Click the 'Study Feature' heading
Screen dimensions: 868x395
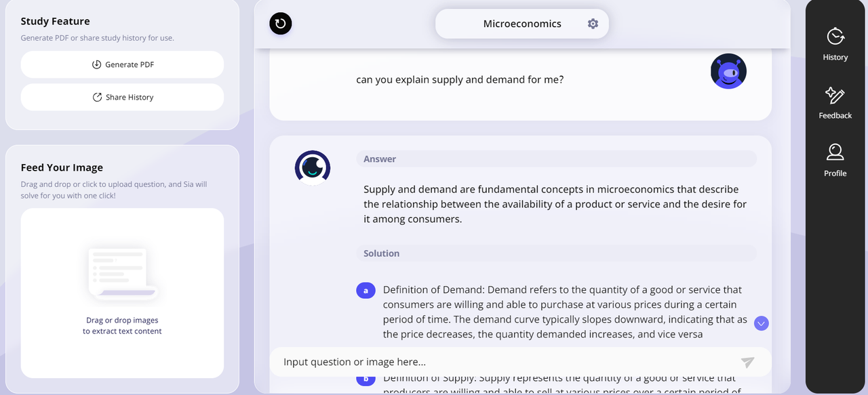[55, 21]
